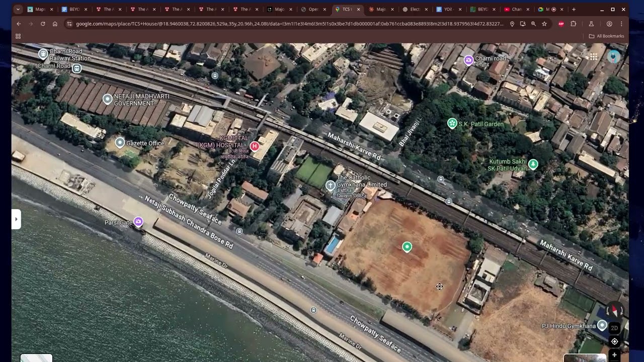This screenshot has height=362, width=644.
Task: Reload the current page
Action: pyautogui.click(x=43, y=24)
